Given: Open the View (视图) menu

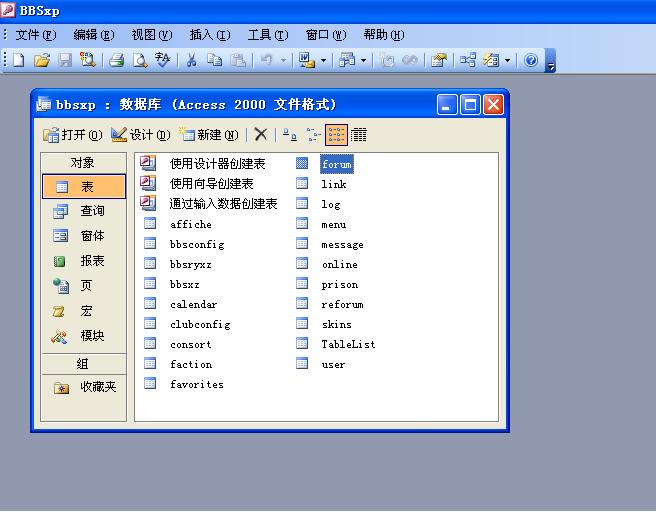Looking at the screenshot, I should click(152, 35).
